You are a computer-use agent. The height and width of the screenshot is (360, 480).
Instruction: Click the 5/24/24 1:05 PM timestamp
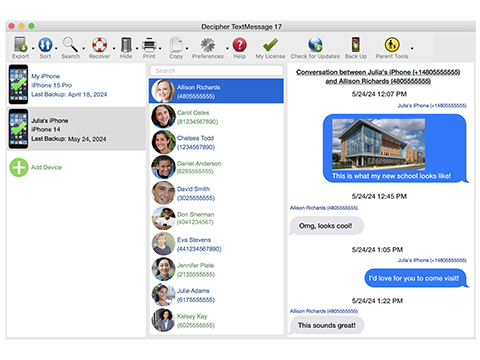point(377,250)
